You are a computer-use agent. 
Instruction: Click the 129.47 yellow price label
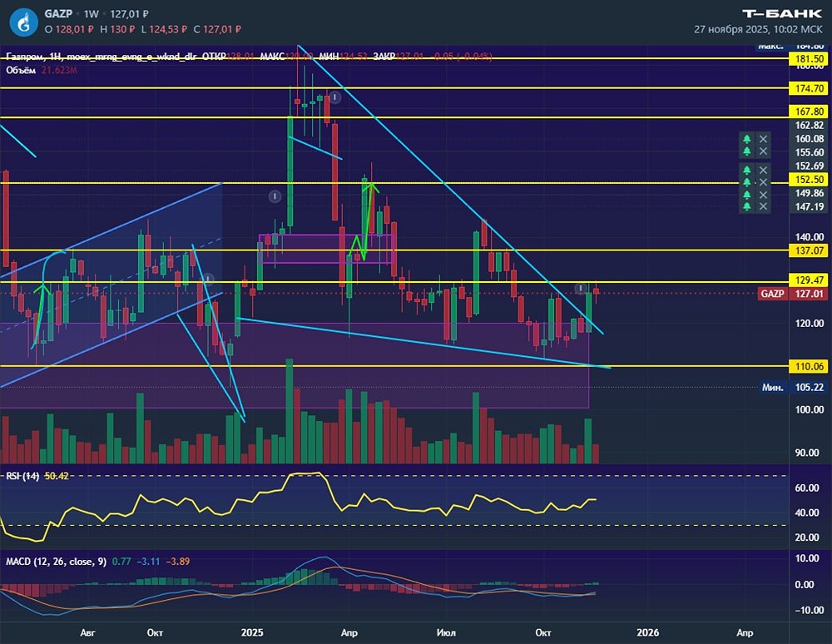[x=810, y=280]
